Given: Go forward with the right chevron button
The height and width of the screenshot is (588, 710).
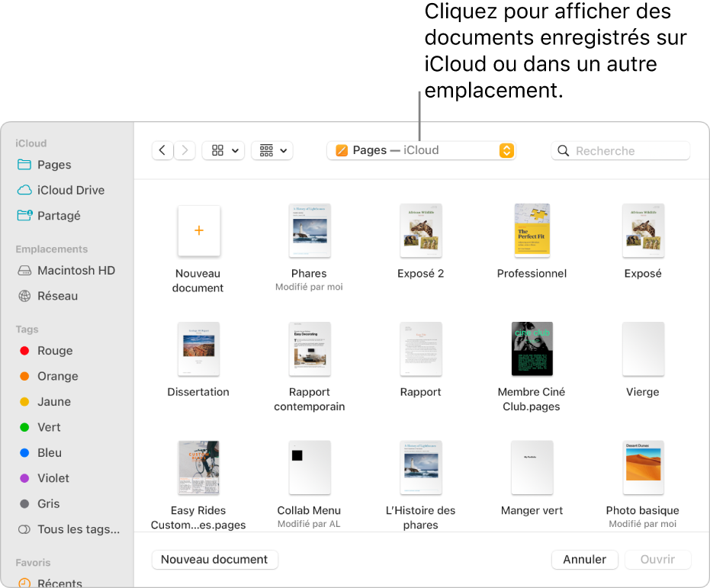Looking at the screenshot, I should (185, 150).
